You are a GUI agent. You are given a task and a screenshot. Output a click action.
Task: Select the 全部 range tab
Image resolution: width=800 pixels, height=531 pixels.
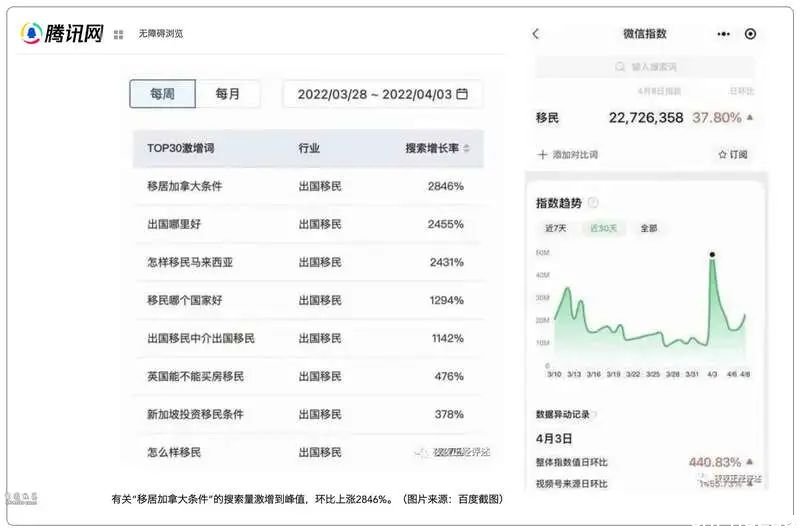tap(648, 228)
